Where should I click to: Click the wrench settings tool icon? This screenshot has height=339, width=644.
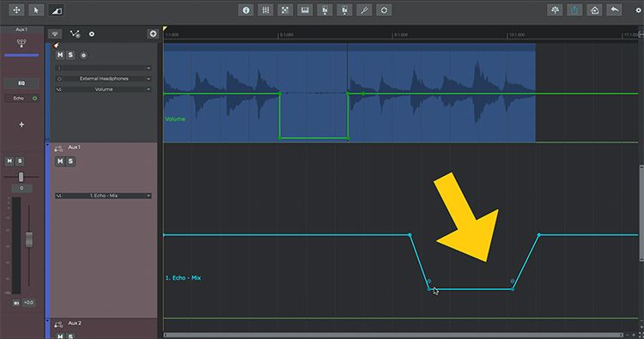coord(364,10)
